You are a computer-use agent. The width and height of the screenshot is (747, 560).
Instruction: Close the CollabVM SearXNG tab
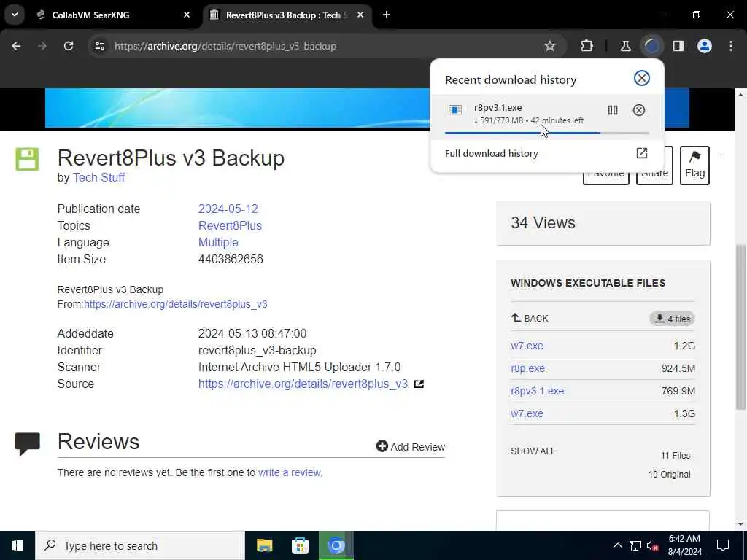click(x=187, y=15)
